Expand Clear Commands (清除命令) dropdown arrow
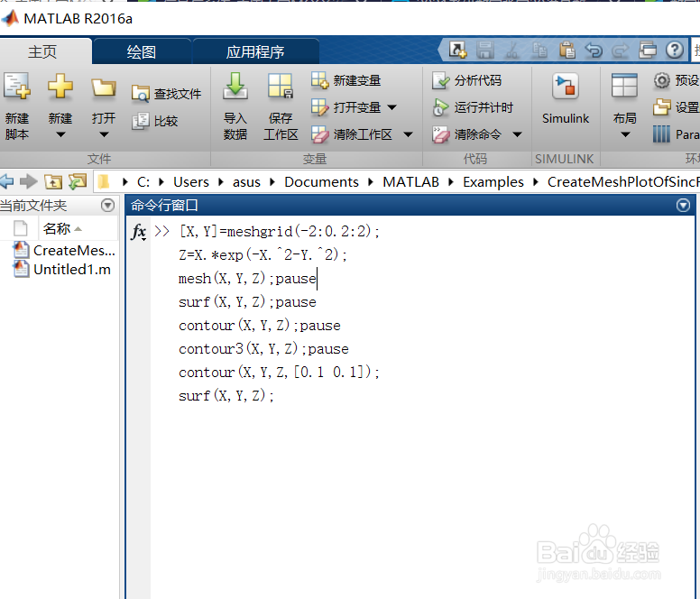 point(518,134)
